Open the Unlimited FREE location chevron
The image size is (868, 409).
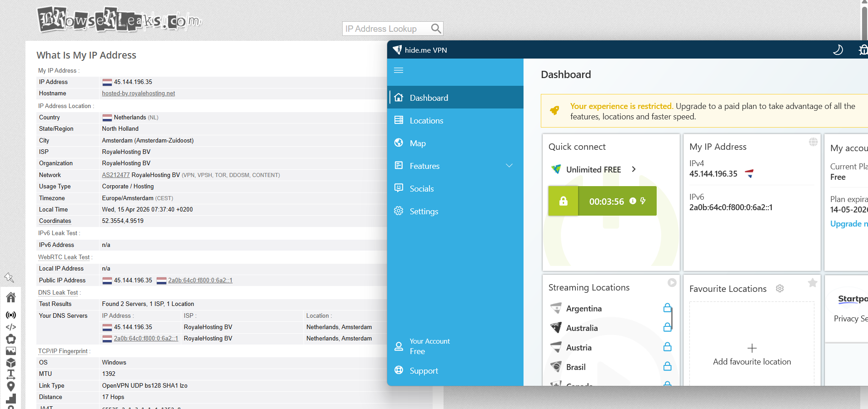tap(634, 169)
